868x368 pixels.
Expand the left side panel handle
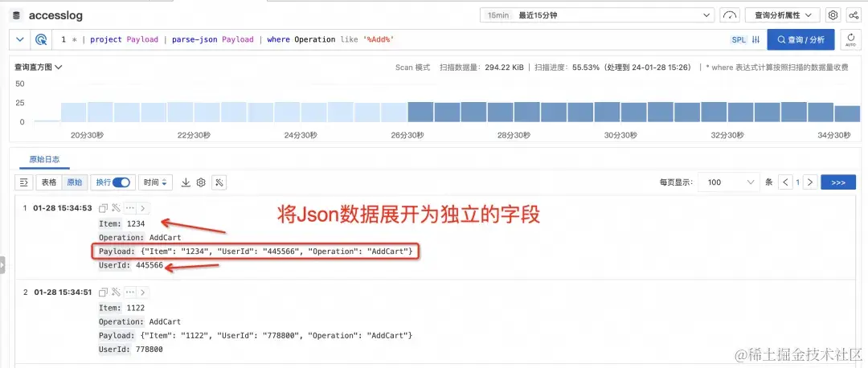tap(2, 264)
